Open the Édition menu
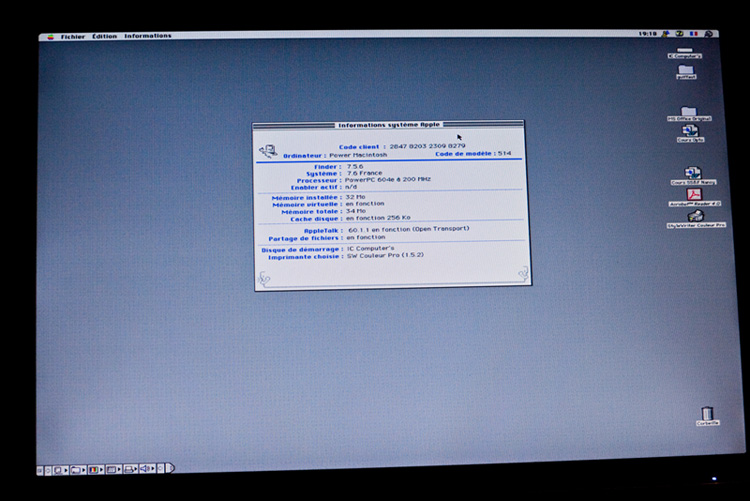This screenshot has height=501, width=750. pyautogui.click(x=104, y=36)
